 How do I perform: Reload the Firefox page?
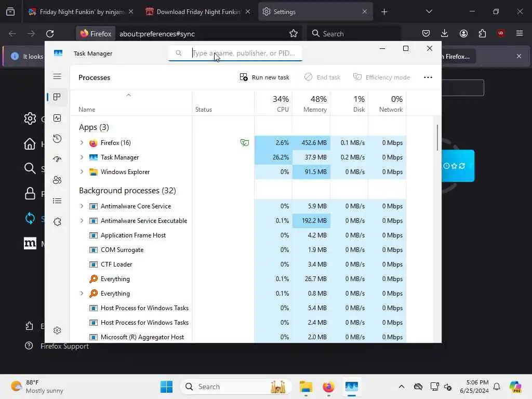(x=50, y=34)
